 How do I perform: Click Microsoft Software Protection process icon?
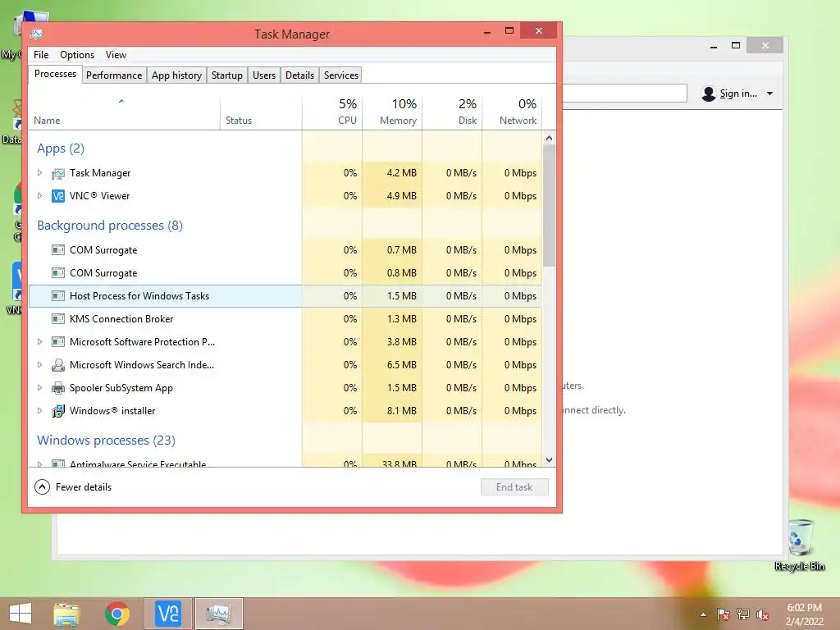58,342
